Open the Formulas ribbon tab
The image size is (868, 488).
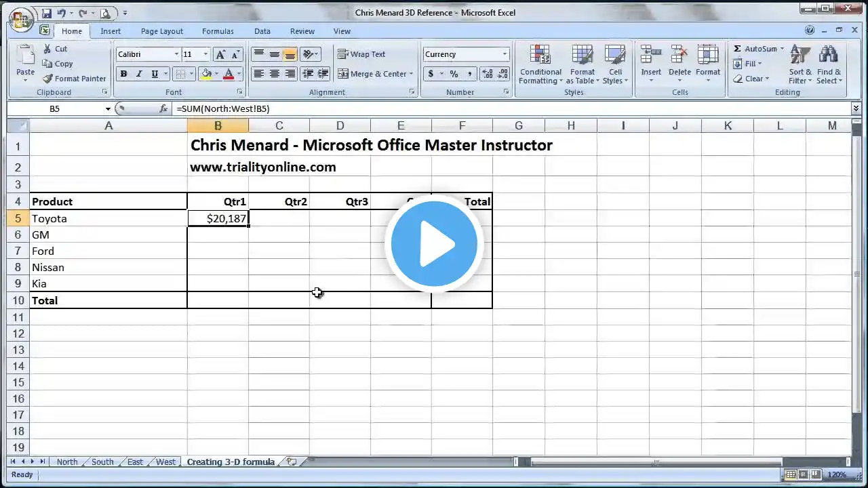point(218,31)
